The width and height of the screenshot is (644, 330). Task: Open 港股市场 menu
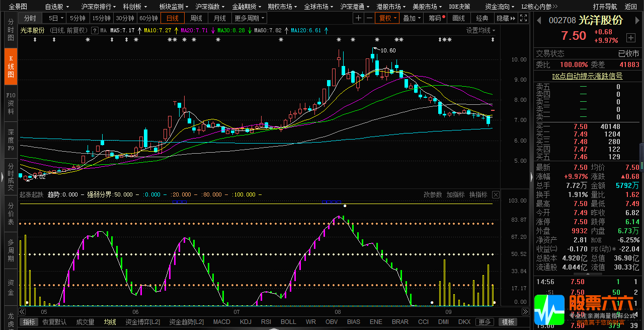(391, 7)
